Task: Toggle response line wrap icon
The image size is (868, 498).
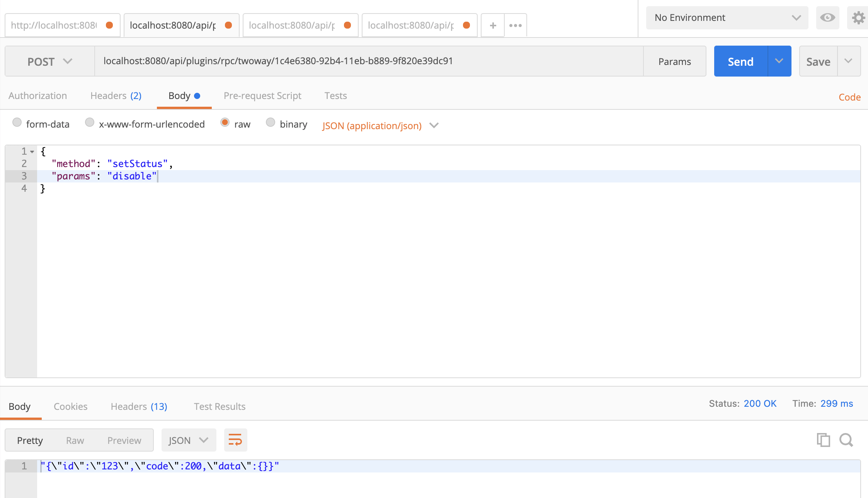Action: (235, 440)
